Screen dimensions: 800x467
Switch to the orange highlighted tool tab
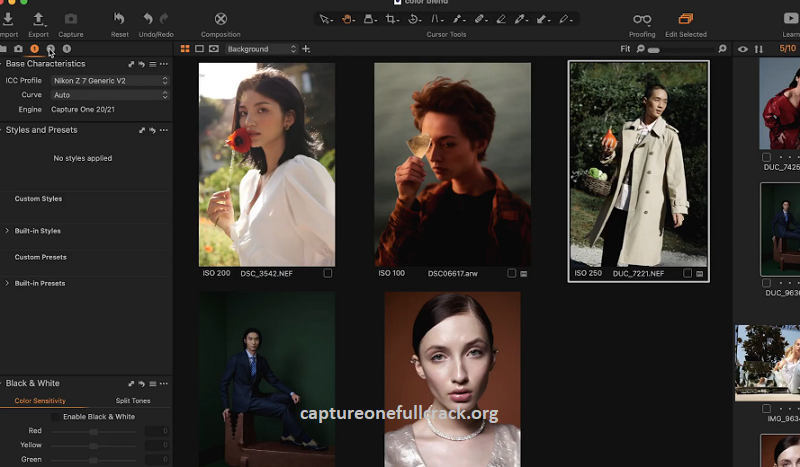(x=34, y=49)
